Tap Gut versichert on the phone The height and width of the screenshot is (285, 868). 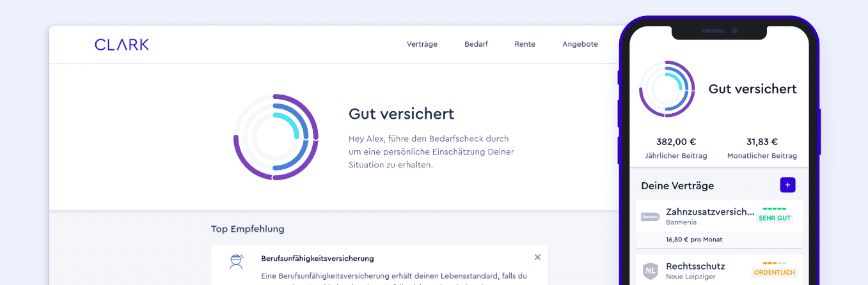coord(753,89)
